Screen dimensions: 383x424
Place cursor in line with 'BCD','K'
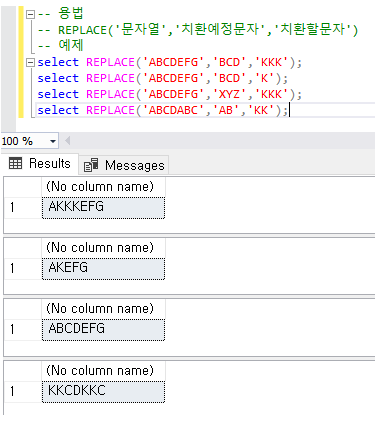point(162,78)
